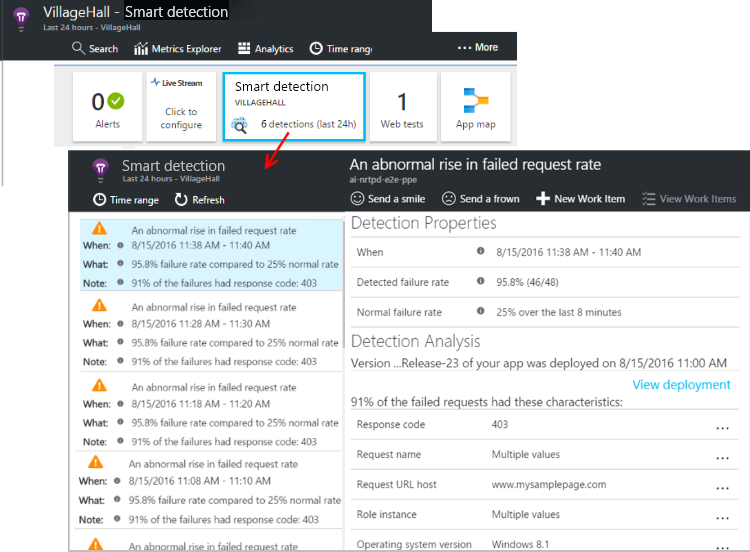Viewport: 750px width, 552px height.
Task: Open the Alerts tile showing 0
Action: tap(108, 107)
